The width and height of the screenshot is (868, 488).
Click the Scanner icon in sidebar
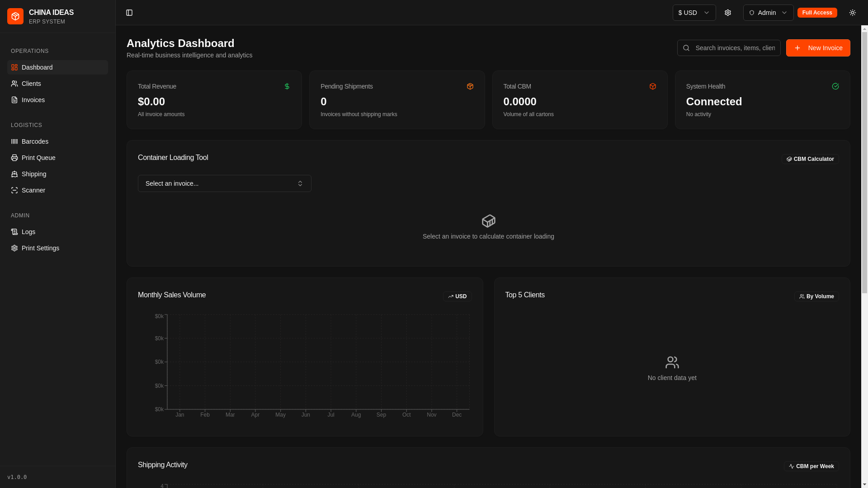14,190
